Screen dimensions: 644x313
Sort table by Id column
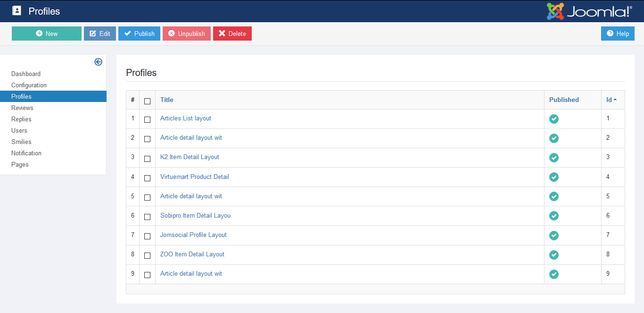[x=609, y=100]
